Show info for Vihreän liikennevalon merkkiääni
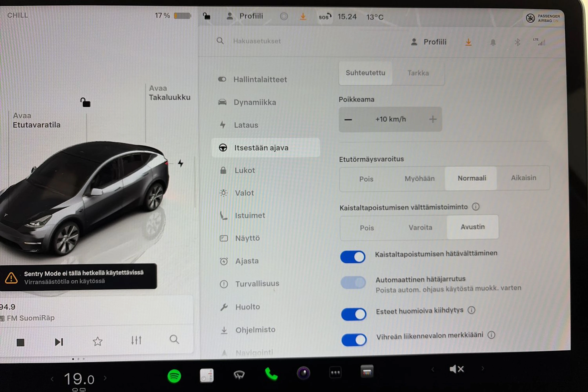Screen dimensions: 588x392 coord(491,335)
